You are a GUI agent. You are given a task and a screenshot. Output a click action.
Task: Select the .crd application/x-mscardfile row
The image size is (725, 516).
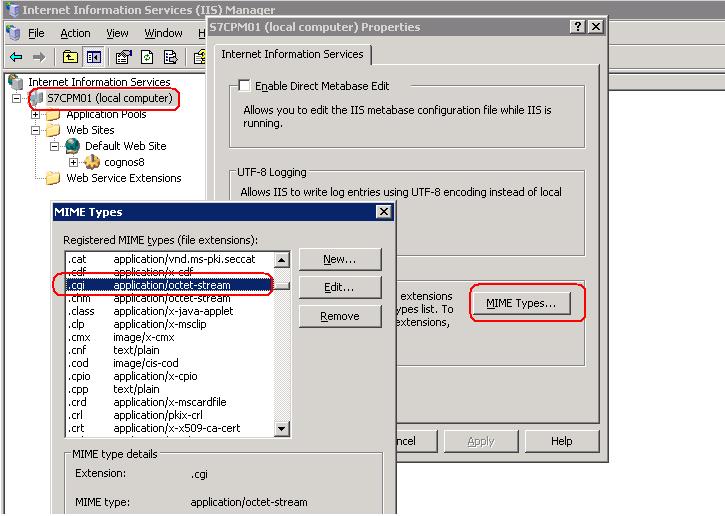(x=169, y=402)
